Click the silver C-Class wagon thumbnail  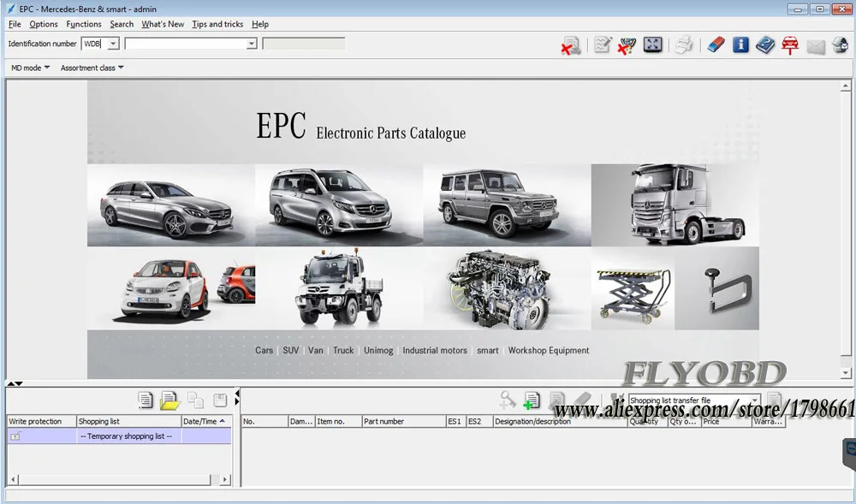pos(171,205)
